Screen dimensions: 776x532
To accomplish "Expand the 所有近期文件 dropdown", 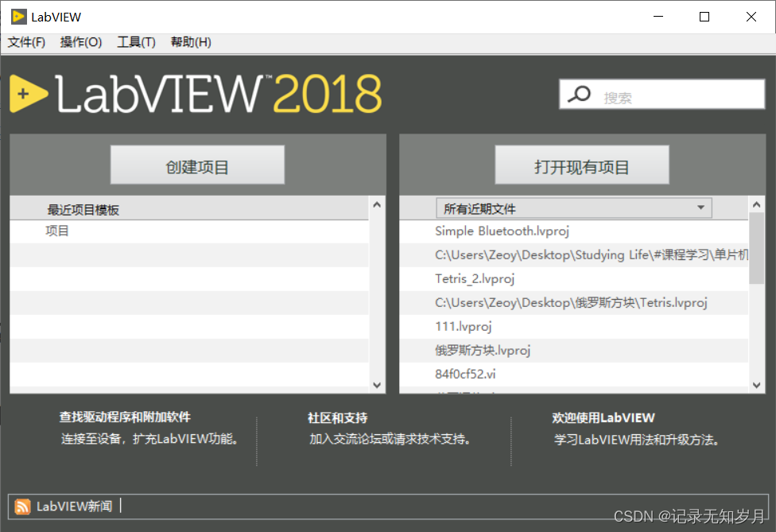I will tap(574, 208).
